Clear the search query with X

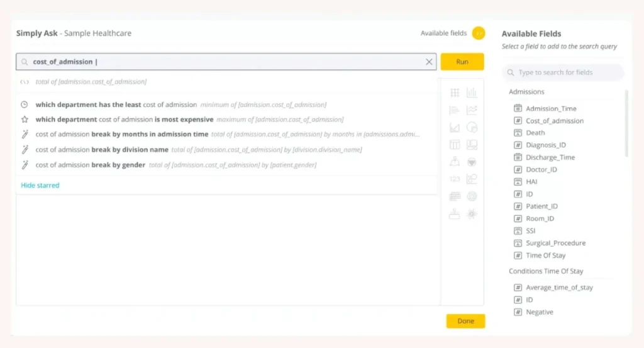click(x=429, y=62)
